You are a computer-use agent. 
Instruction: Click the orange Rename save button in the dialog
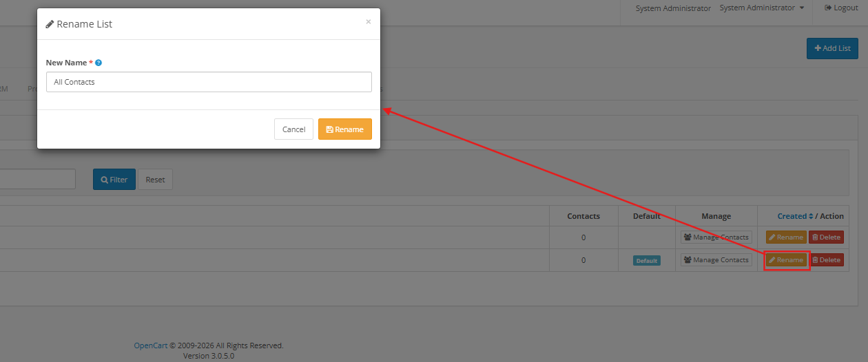[x=345, y=129]
